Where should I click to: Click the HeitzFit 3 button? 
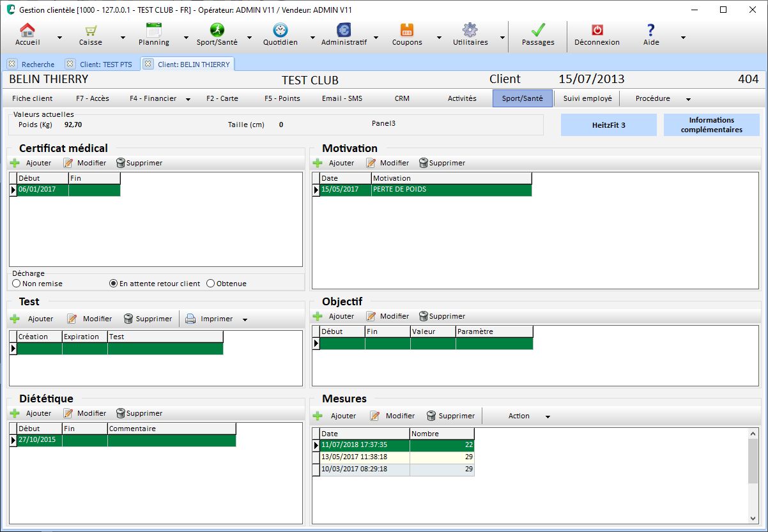pos(608,125)
